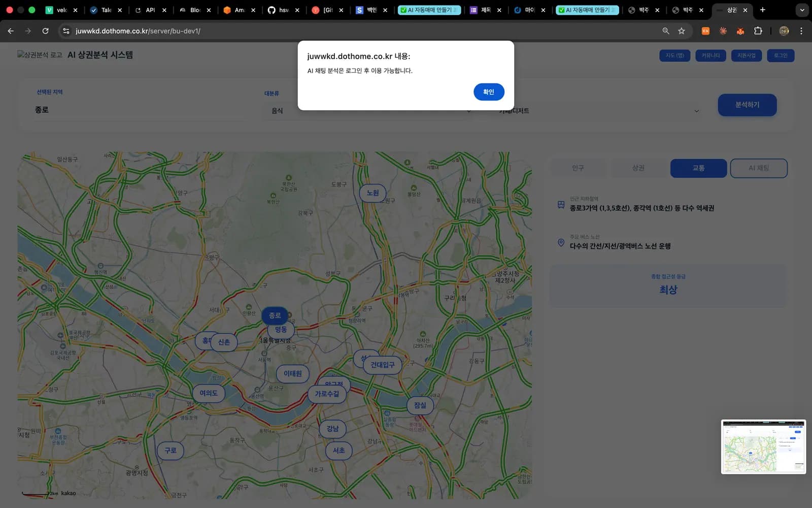Select the 이태원 map marker
This screenshot has width=812, height=508.
tap(292, 373)
